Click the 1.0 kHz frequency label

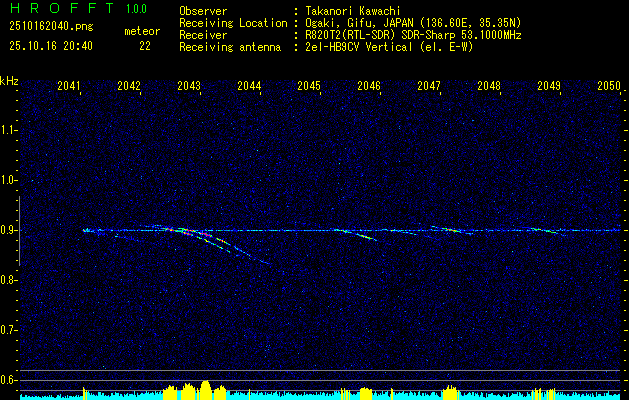pyautogui.click(x=8, y=181)
